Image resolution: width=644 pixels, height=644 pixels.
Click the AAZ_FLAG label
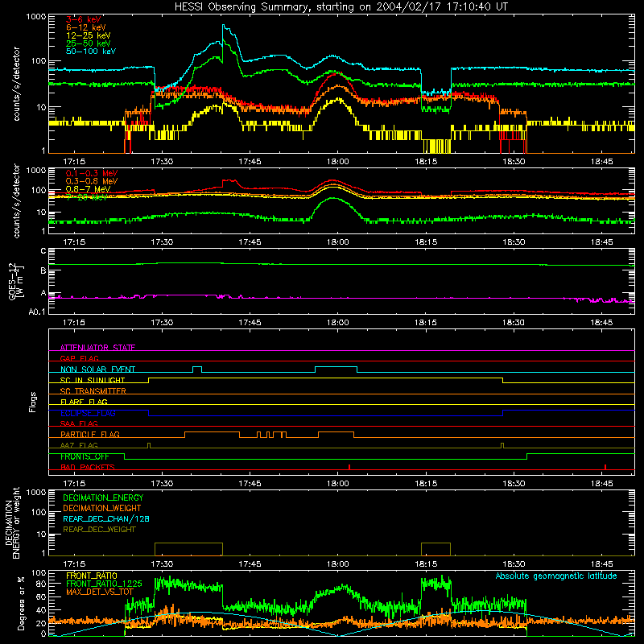[79, 445]
